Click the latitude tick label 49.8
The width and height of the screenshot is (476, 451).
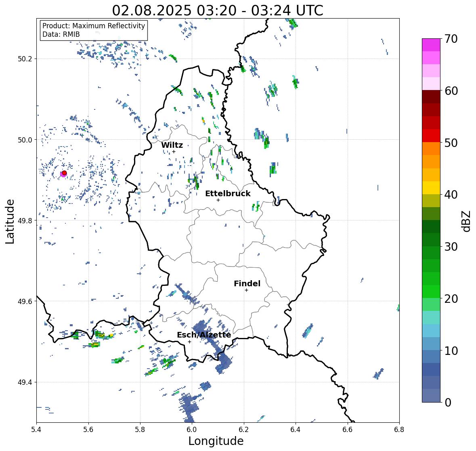pyautogui.click(x=25, y=220)
